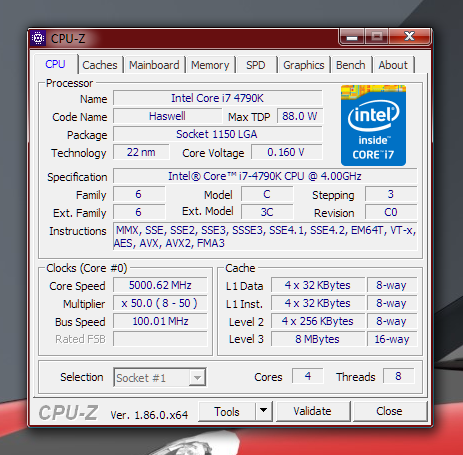Click the Core Voltage value 0.160 V

coord(287,152)
